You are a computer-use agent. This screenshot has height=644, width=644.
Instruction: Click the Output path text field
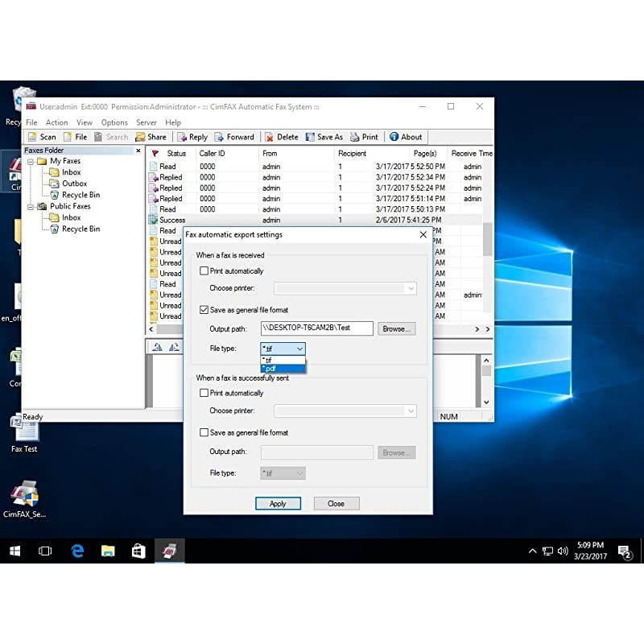pyautogui.click(x=316, y=328)
